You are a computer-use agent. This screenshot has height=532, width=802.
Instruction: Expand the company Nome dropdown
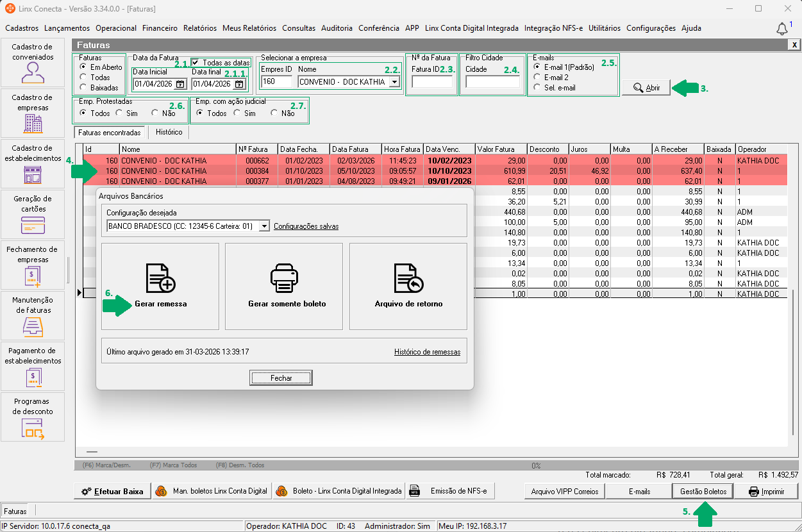coord(394,82)
